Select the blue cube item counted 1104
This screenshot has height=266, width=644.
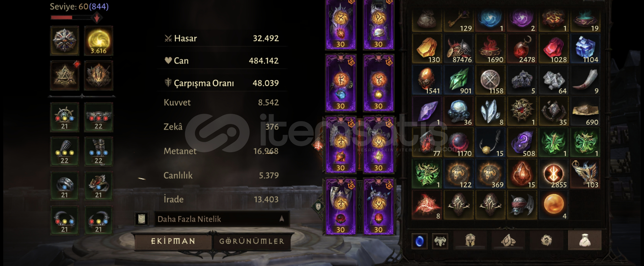click(585, 49)
